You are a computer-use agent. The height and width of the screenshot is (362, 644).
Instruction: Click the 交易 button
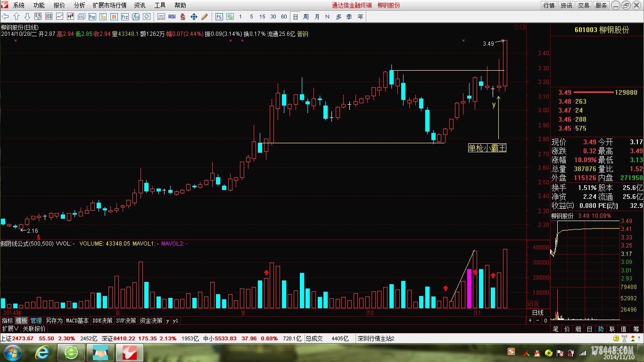point(584,5)
